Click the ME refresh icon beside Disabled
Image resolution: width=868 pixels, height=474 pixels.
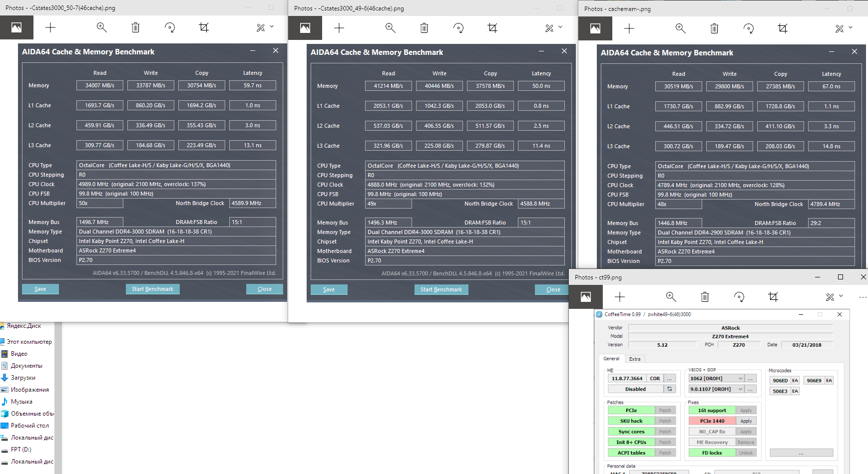(670, 389)
